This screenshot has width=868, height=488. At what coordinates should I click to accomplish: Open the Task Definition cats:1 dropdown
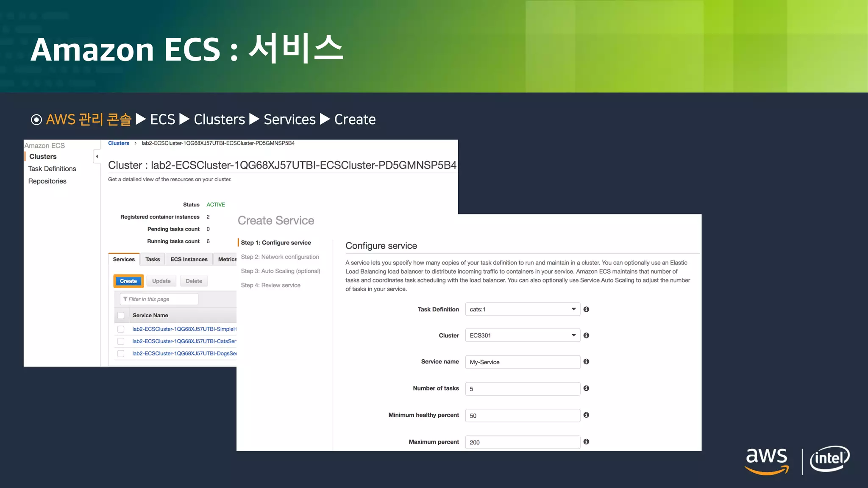522,309
